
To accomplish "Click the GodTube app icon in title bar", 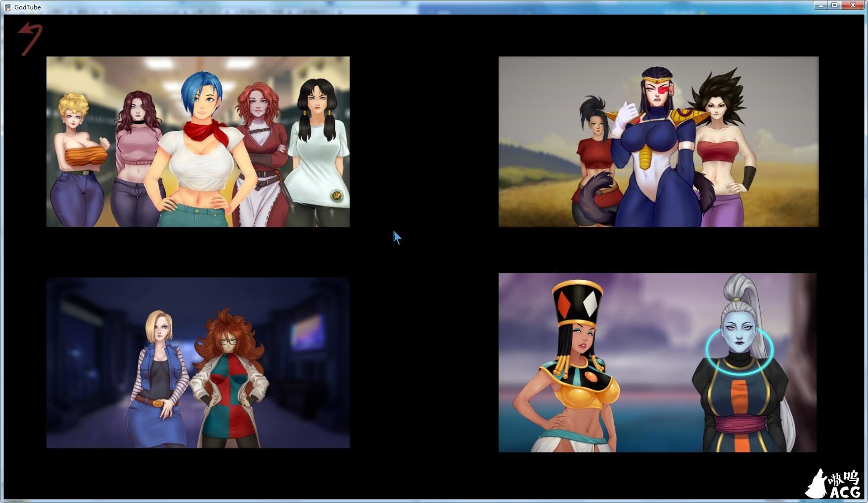I will tap(7, 7).
